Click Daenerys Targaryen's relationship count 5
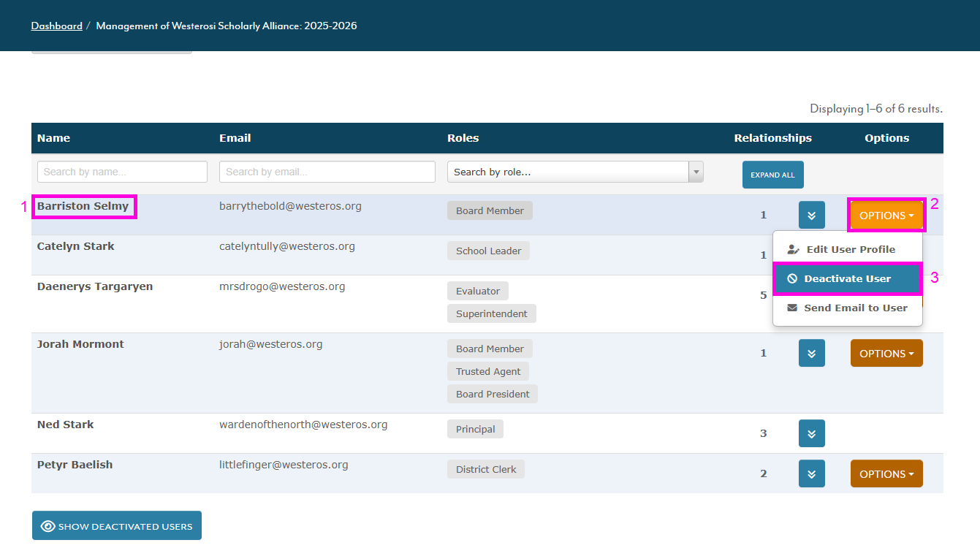Image resolution: width=980 pixels, height=548 pixels. click(764, 295)
